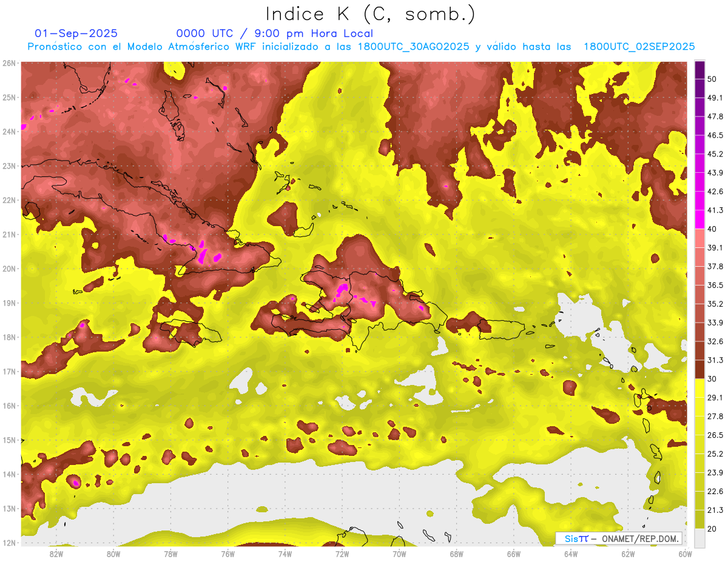The image size is (728, 562).
Task: Click the longitude axis label "62W"
Action: (628, 554)
